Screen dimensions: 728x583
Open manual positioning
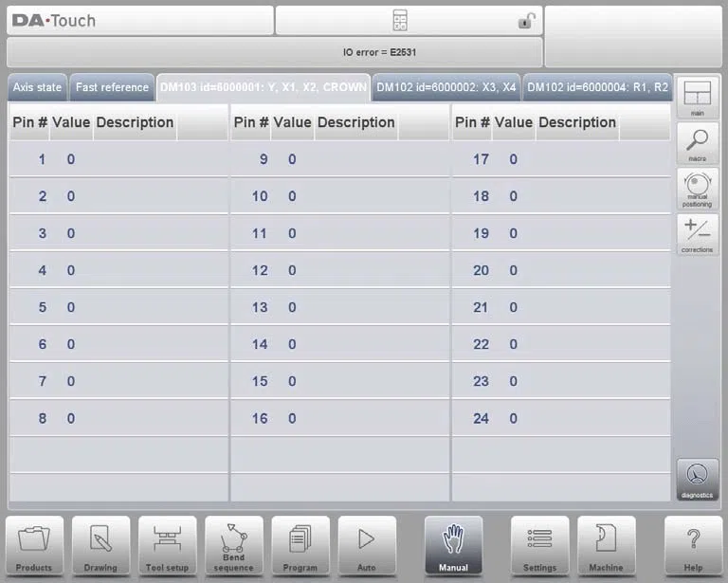[698, 189]
